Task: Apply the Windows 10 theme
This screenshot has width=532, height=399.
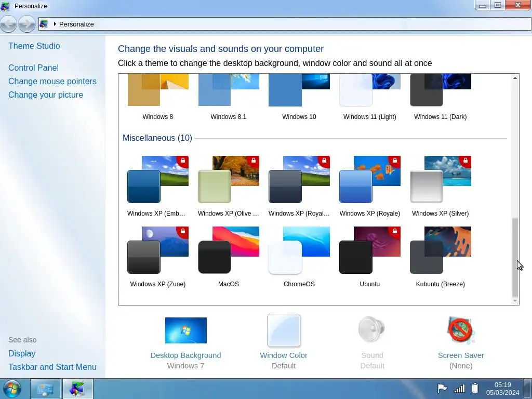Action: (x=299, y=97)
